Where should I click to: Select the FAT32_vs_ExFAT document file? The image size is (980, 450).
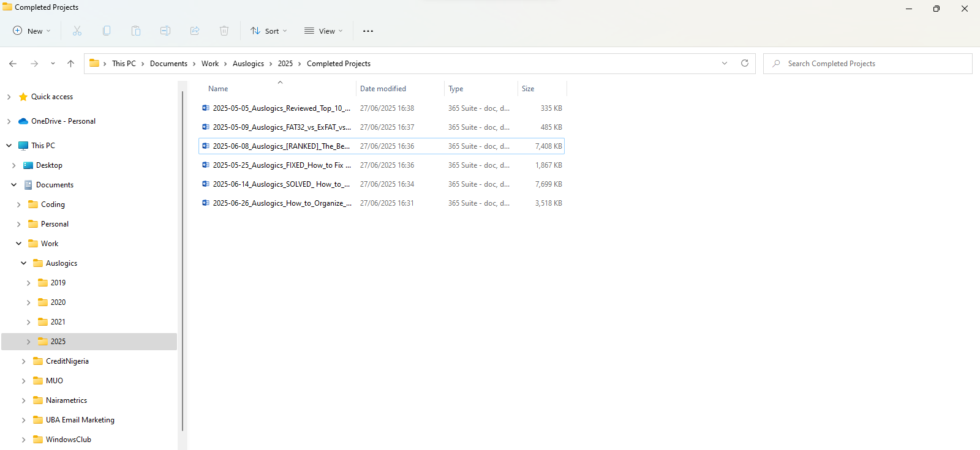(x=282, y=127)
